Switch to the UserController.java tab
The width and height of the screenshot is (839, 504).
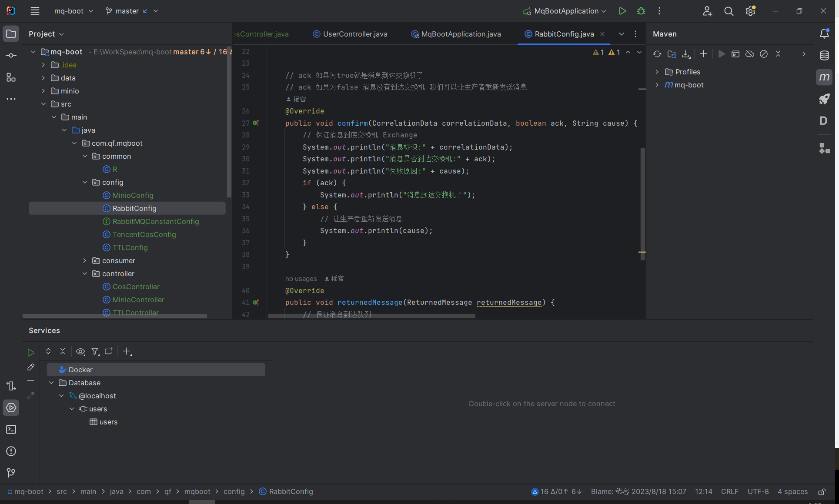(350, 34)
